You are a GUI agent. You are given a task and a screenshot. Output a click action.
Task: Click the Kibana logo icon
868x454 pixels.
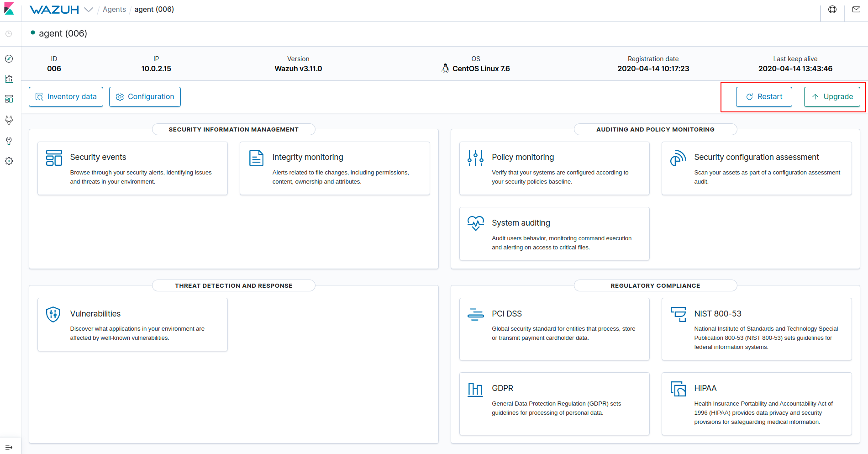(x=9, y=9)
